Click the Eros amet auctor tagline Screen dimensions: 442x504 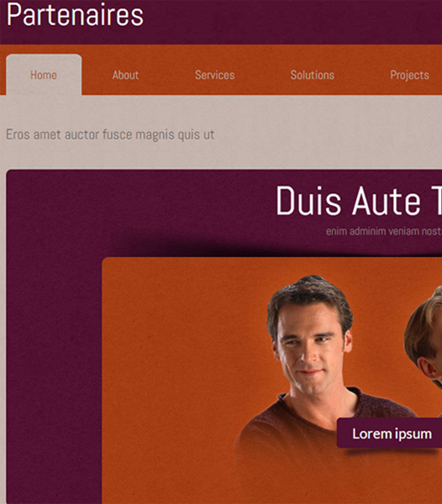point(110,134)
